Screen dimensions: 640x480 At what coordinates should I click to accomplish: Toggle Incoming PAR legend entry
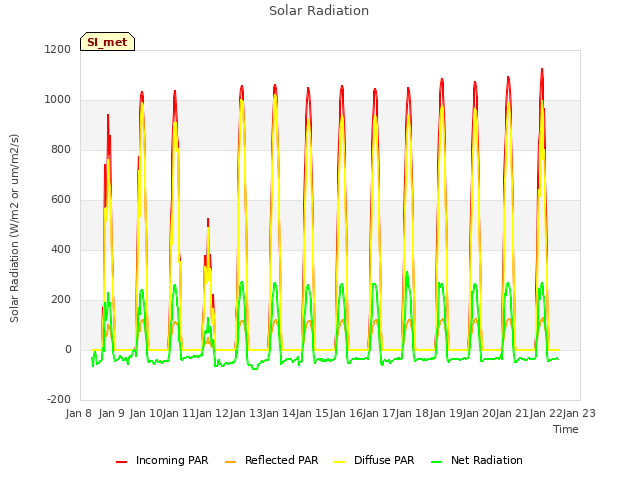coord(162,460)
